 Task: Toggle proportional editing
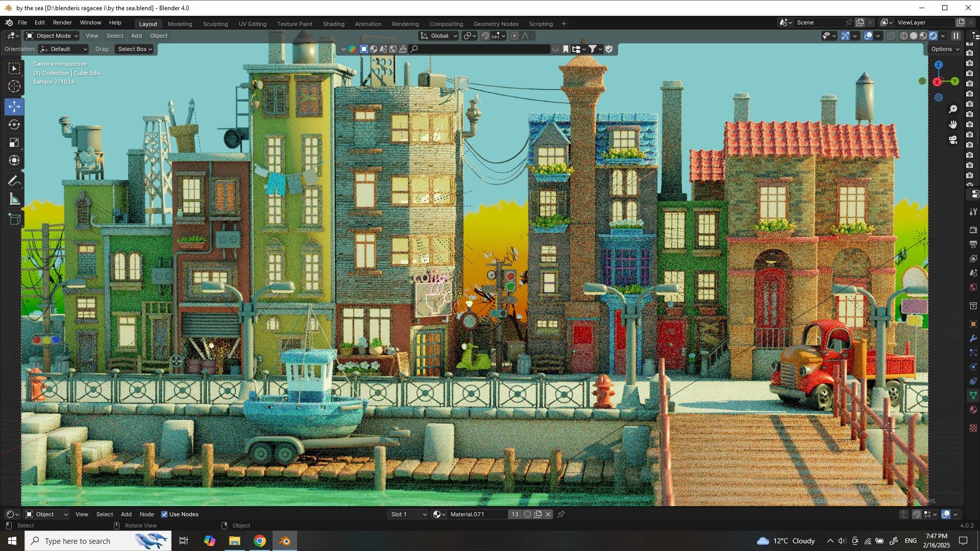click(x=514, y=36)
